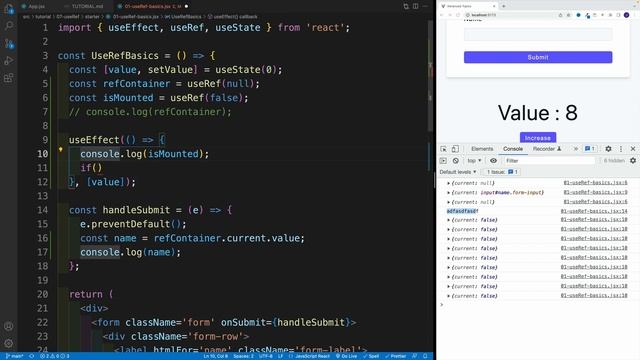Open editor More Actions ellipsis
Viewport: 640px width, 360px height.
(x=425, y=6)
